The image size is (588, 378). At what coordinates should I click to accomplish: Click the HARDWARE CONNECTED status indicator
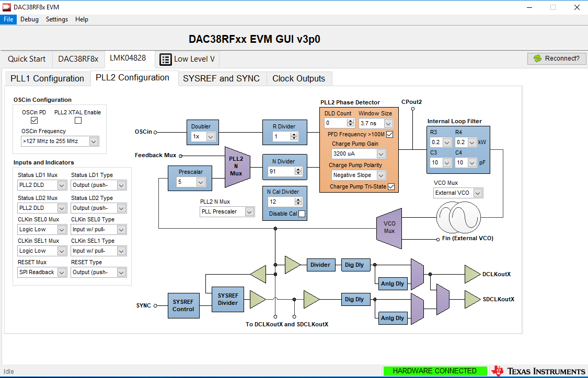(435, 371)
